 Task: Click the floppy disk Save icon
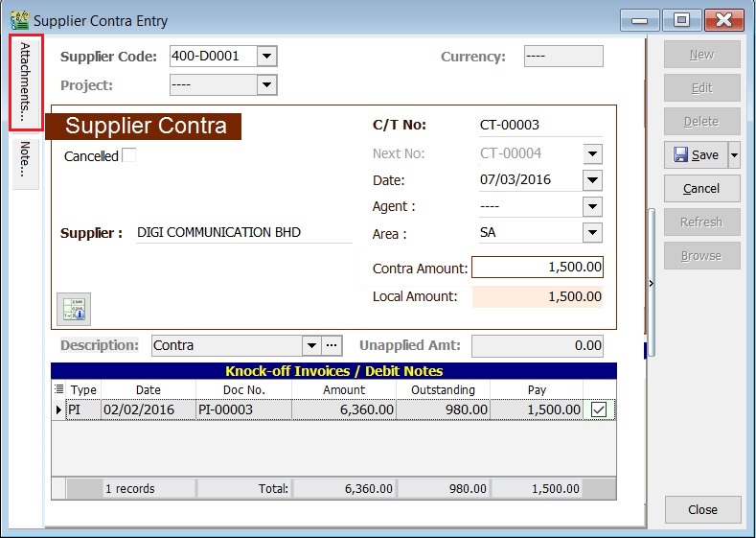[679, 155]
